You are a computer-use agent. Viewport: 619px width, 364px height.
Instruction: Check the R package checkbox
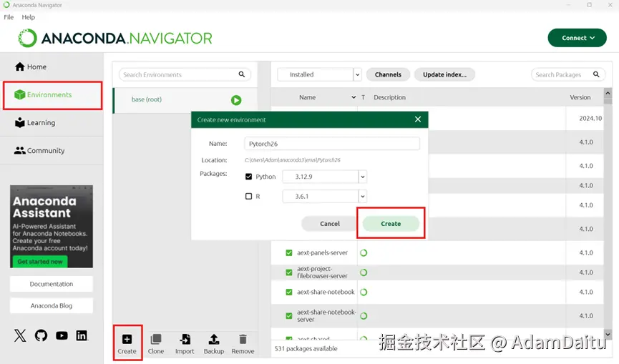pos(249,196)
